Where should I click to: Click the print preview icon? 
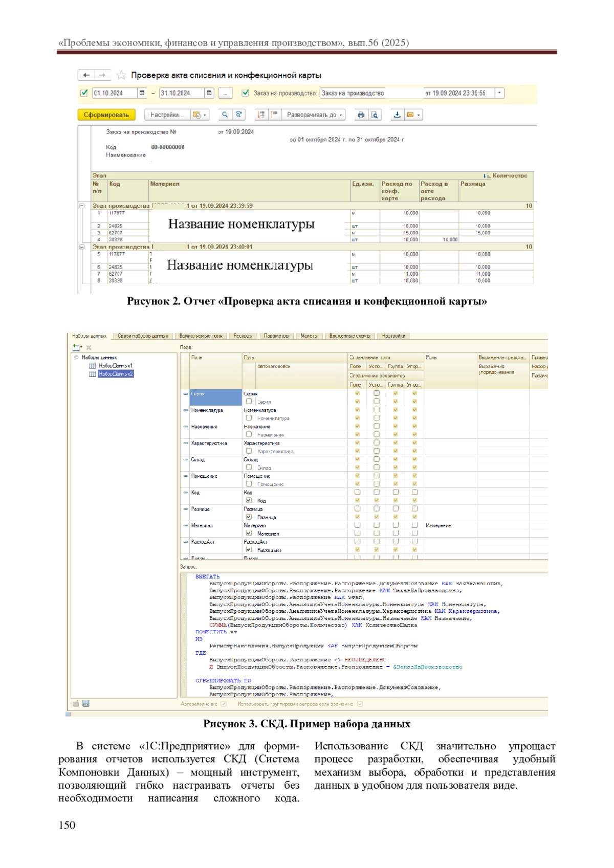tap(375, 115)
